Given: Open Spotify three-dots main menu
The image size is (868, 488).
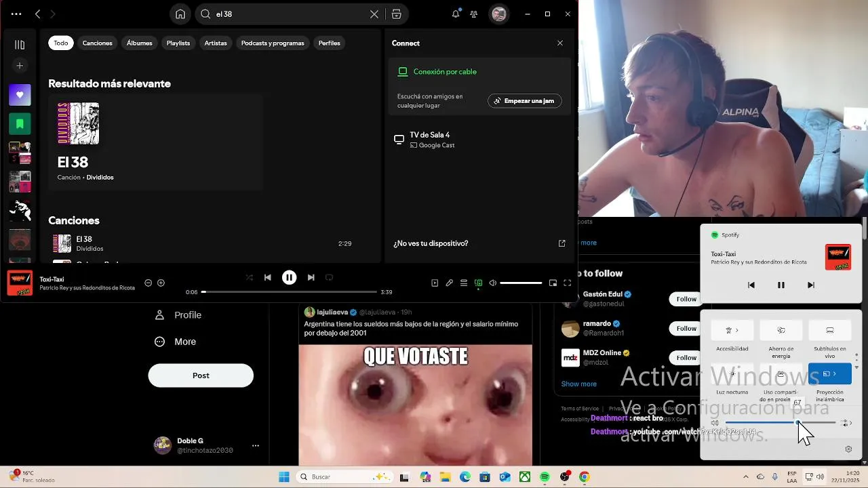Looking at the screenshot, I should 16,14.
